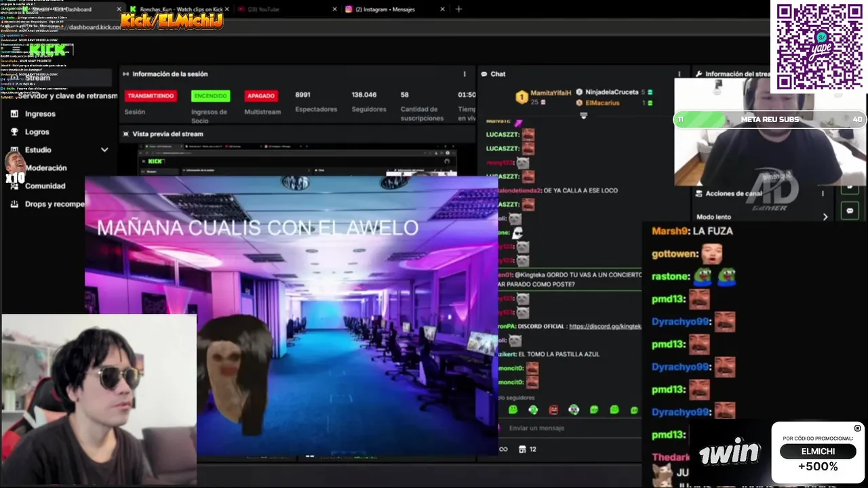Viewport: 868px width, 488px height.
Task: Click gifter NinjadelaCruceta in leaderboard
Action: [612, 92]
